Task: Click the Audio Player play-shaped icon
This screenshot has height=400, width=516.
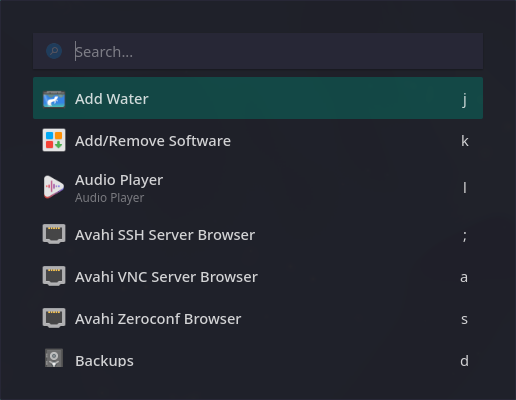Action: [x=54, y=187]
